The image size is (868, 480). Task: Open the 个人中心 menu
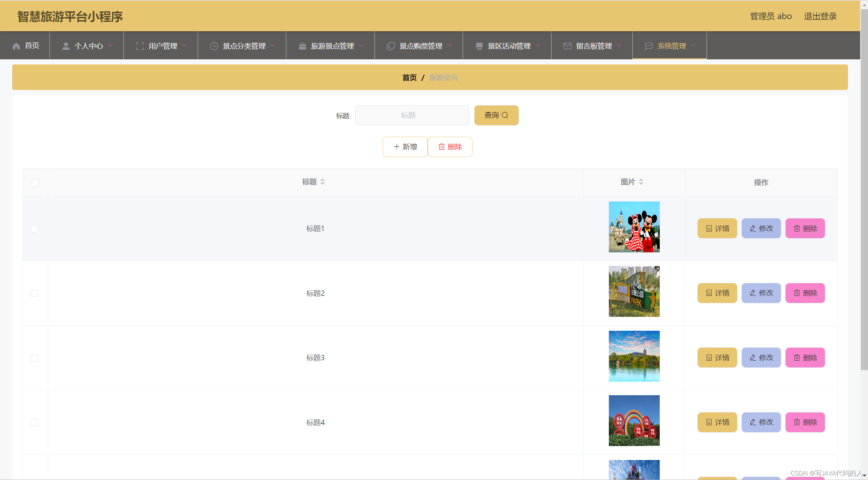(x=87, y=45)
